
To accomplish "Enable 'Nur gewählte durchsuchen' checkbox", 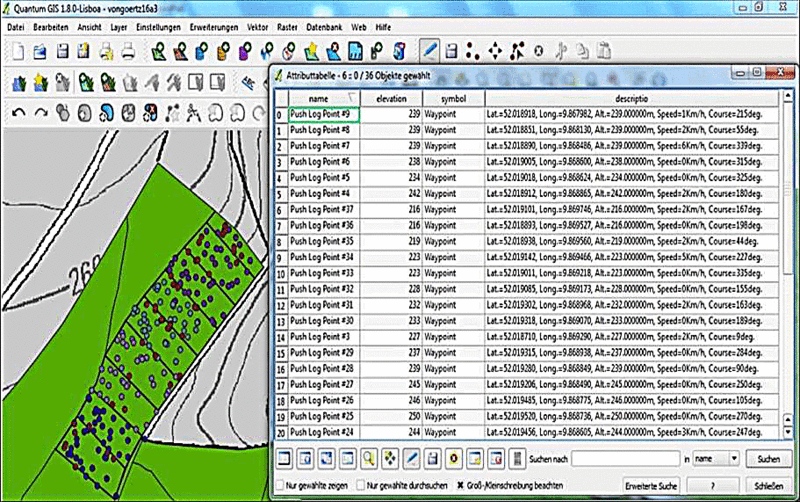I will [360, 484].
